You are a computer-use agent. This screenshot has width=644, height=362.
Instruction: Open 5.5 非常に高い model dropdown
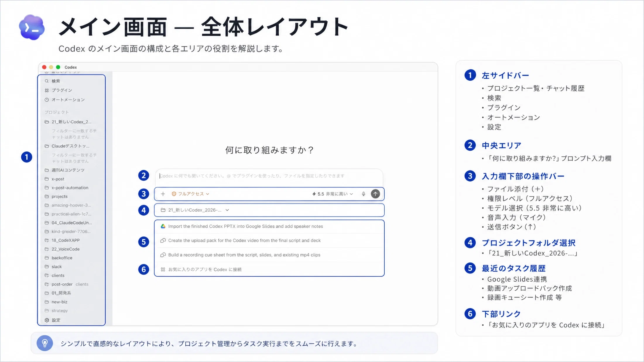coord(333,194)
